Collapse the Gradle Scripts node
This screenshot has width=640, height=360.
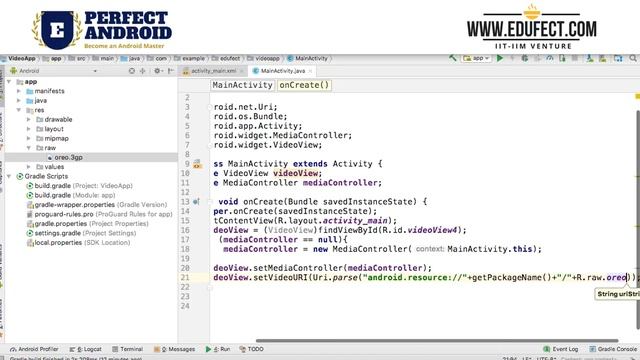(x=9, y=176)
